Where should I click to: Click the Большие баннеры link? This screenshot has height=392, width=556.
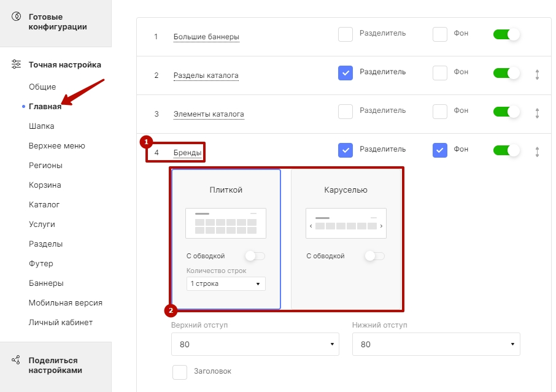pyautogui.click(x=206, y=37)
